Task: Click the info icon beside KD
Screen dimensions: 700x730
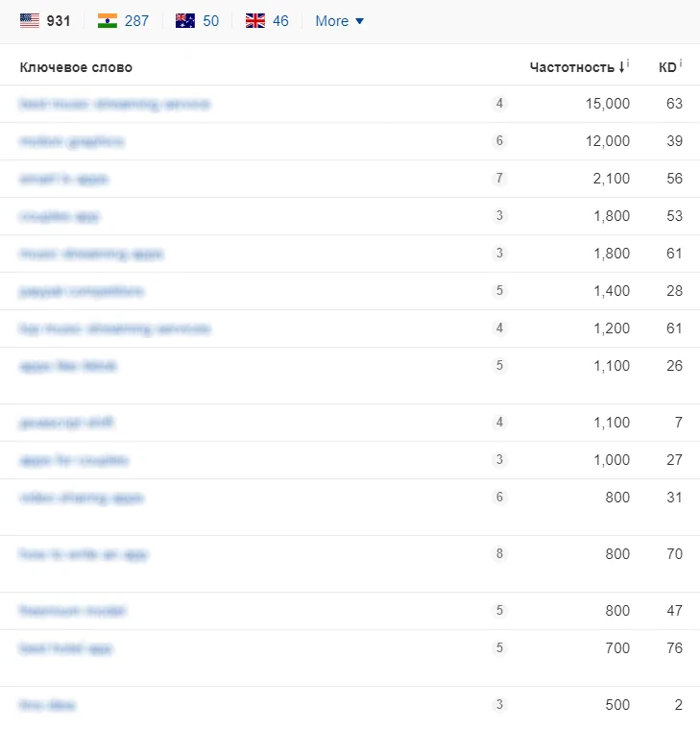Action: [x=681, y=63]
